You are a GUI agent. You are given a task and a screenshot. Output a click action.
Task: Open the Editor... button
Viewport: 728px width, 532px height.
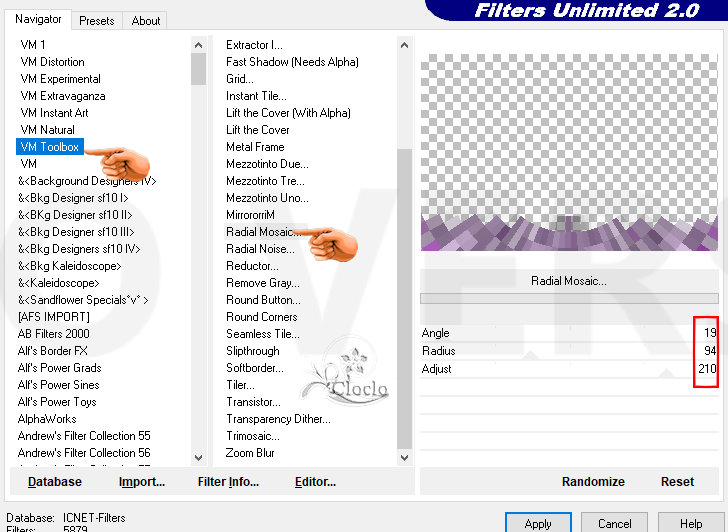coord(315,482)
